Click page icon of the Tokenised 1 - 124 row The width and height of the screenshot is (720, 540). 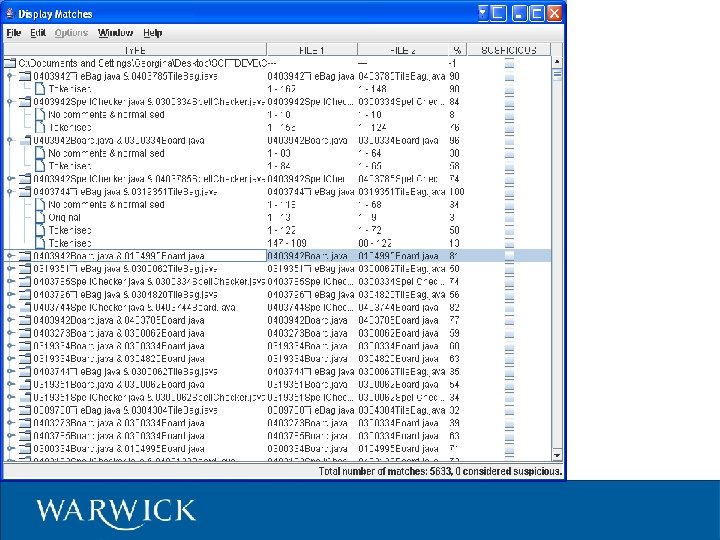point(40,127)
